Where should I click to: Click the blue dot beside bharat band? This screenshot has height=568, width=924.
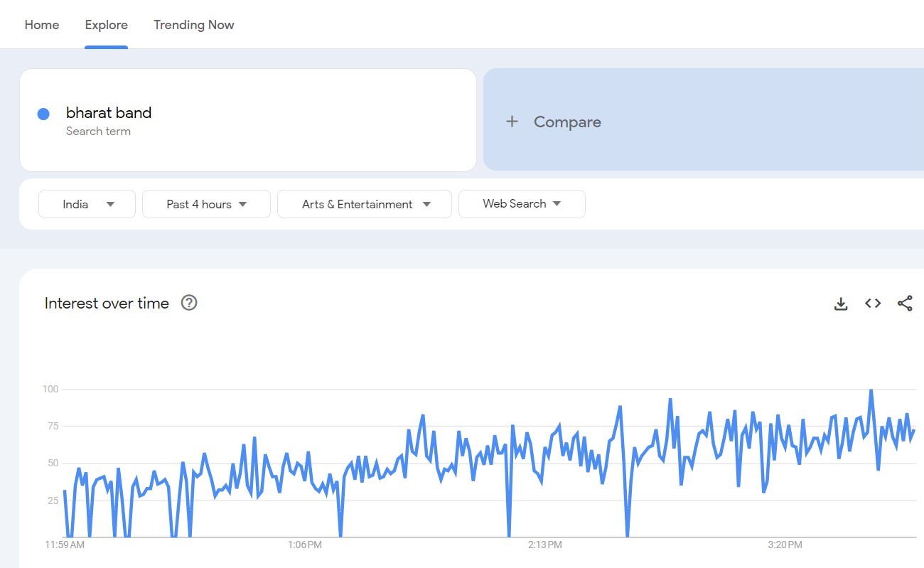tap(43, 114)
